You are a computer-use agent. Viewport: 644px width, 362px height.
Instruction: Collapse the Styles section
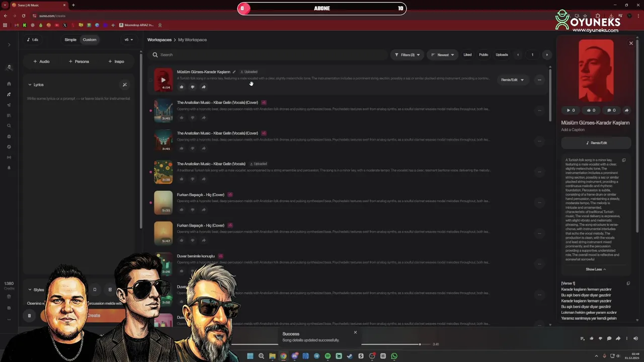pos(36,290)
